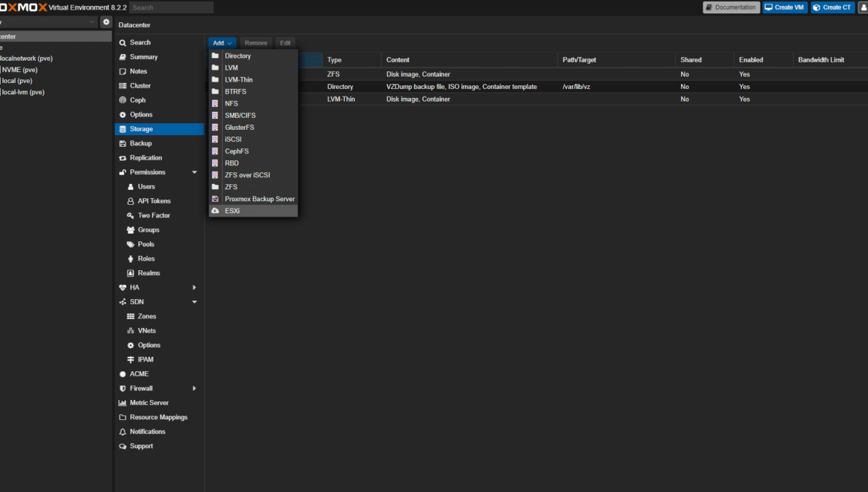Choose ZFS from the Add menu
868x492 pixels.
coord(253,186)
